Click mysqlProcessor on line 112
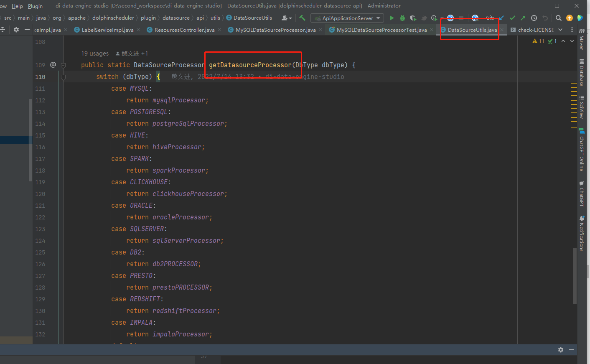Screen dimensions: 590x364 [x=178, y=100]
